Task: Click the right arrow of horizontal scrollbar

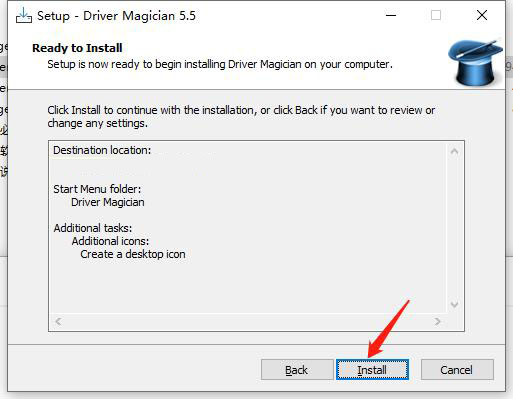Action: [x=437, y=321]
